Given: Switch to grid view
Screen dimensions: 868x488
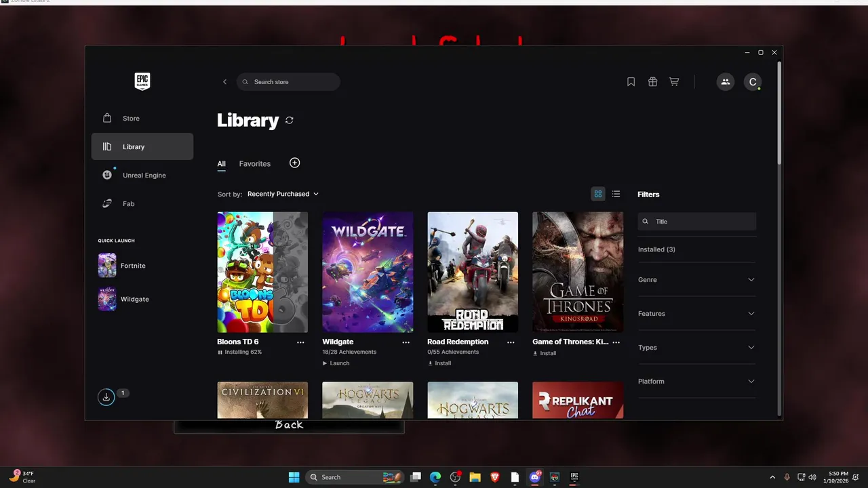Looking at the screenshot, I should pyautogui.click(x=598, y=194).
